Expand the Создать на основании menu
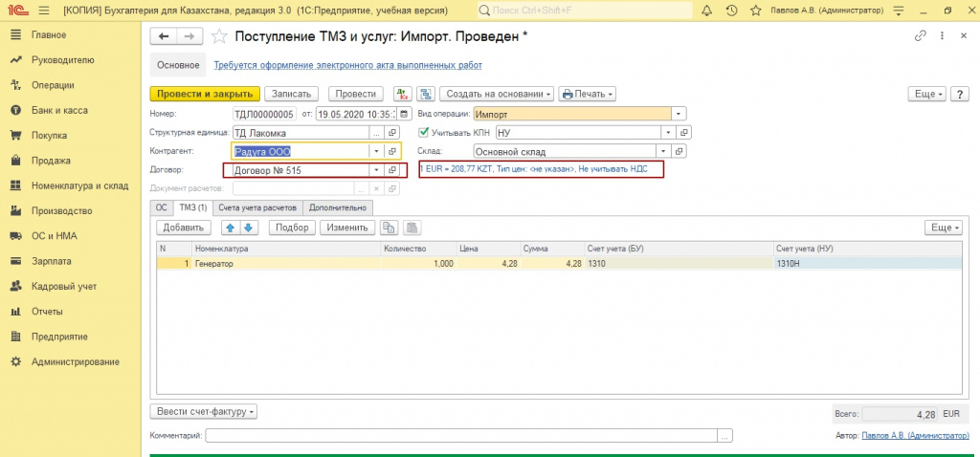 tap(497, 94)
